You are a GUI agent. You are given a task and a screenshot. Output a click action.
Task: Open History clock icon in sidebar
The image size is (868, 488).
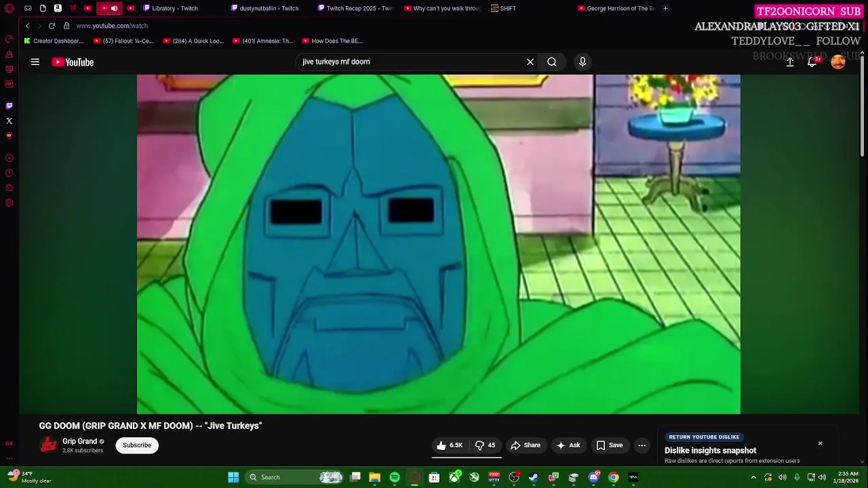point(9,173)
